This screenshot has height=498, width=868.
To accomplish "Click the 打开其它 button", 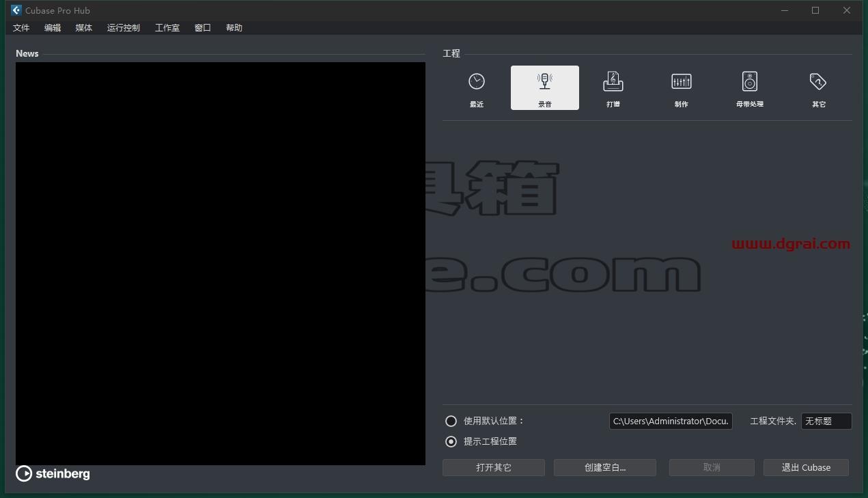I will [494, 467].
